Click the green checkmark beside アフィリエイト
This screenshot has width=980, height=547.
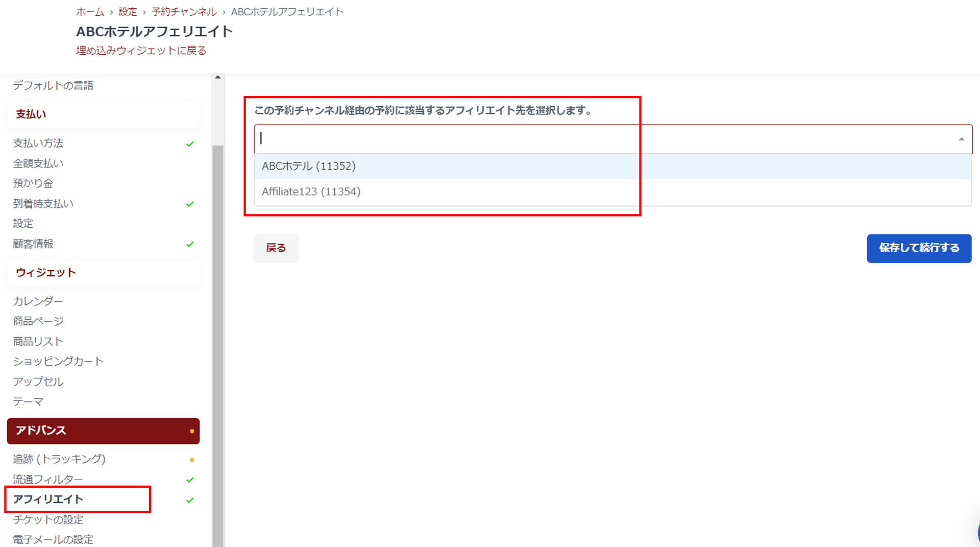tap(190, 501)
